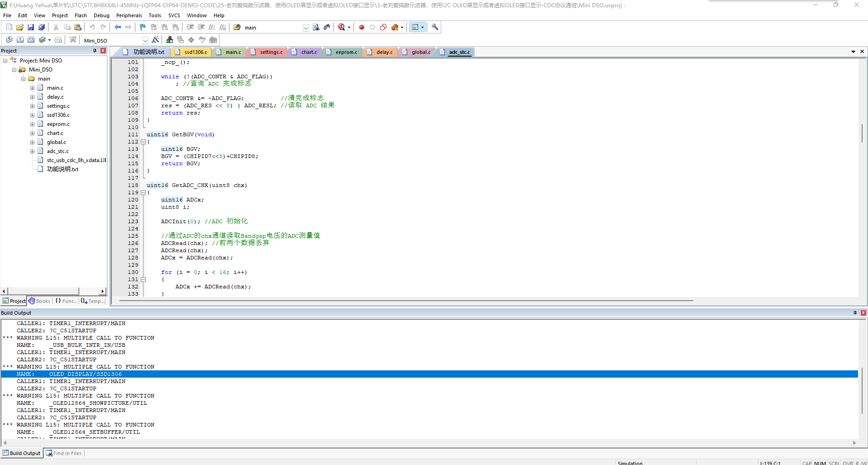This screenshot has height=465, width=868.
Task: Select adc_stc.c in the project tree
Action: click(x=57, y=151)
